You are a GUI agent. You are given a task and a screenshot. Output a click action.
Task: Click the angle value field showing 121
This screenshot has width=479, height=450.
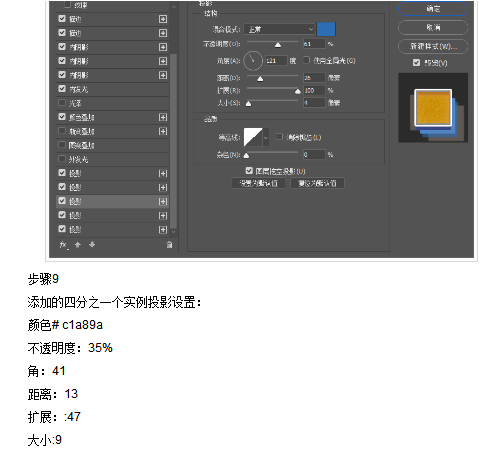[276, 61]
